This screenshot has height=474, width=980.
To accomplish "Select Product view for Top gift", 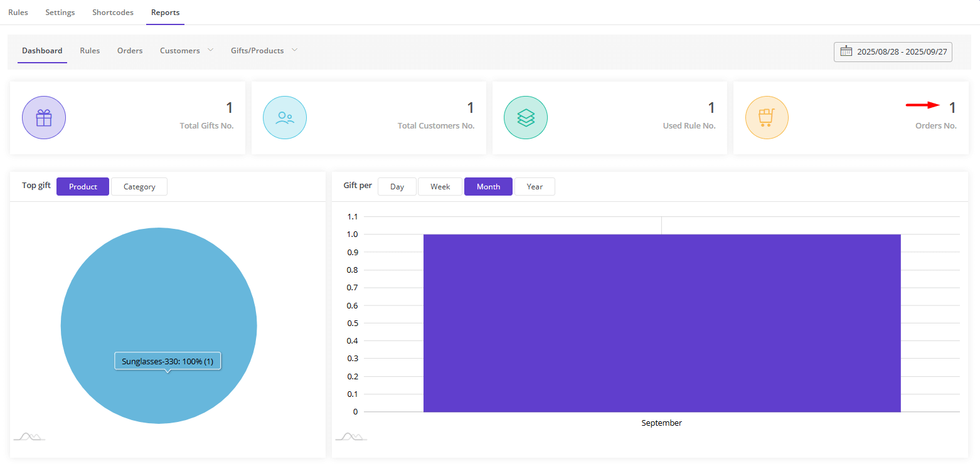I will [83, 187].
